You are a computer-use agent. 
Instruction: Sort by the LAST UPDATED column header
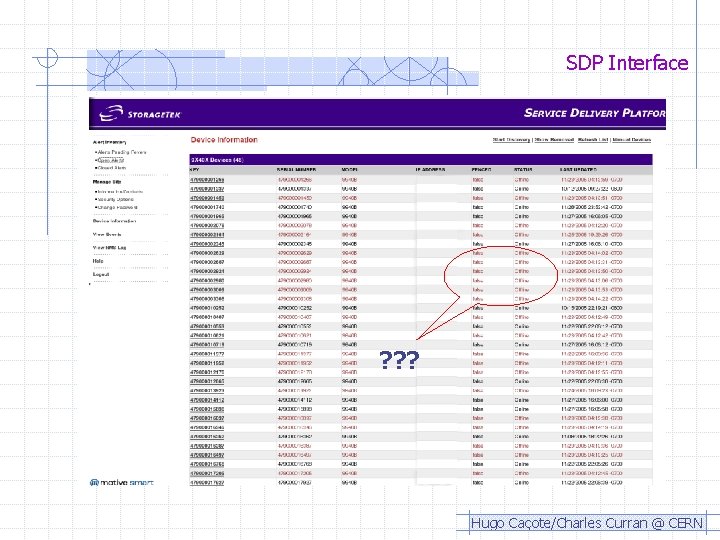click(579, 169)
